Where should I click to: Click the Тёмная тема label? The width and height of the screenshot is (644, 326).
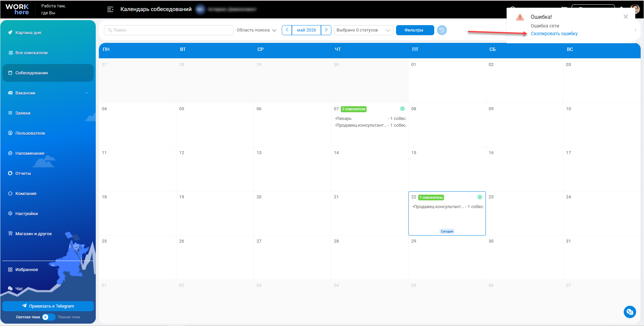(x=69, y=317)
